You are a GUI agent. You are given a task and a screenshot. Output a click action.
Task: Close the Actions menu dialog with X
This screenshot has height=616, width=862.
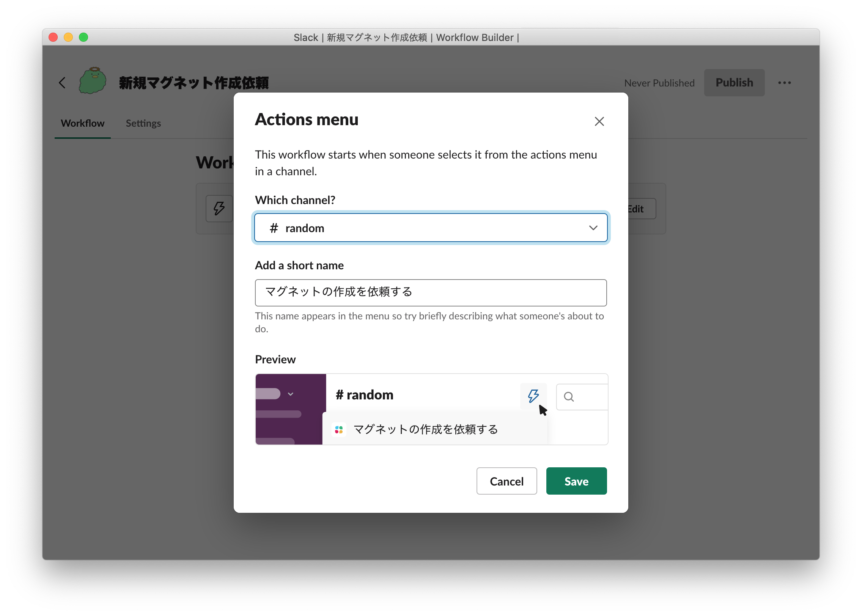coord(599,121)
